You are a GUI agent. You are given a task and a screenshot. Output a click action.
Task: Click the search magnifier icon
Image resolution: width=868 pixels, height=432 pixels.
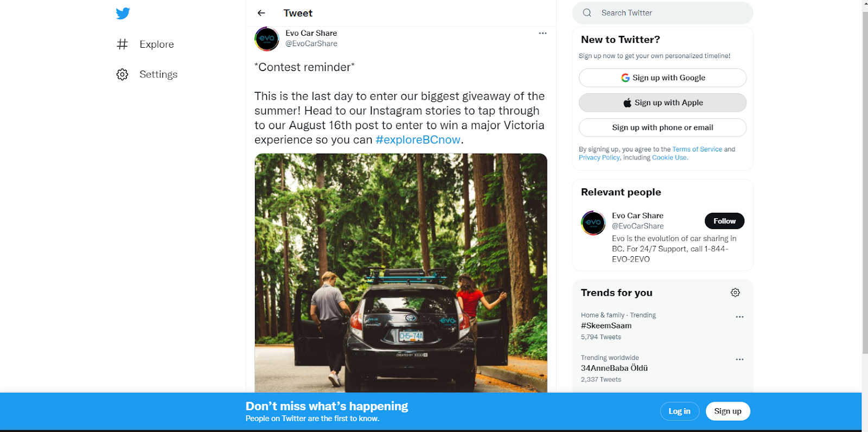(x=587, y=13)
